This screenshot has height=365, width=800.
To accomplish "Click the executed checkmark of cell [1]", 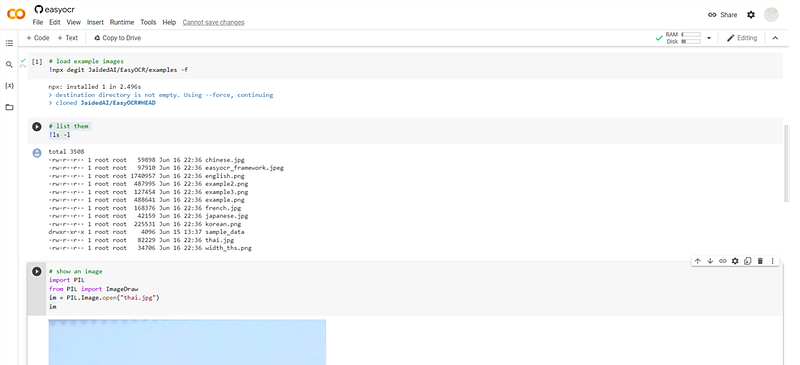I will 22,60.
